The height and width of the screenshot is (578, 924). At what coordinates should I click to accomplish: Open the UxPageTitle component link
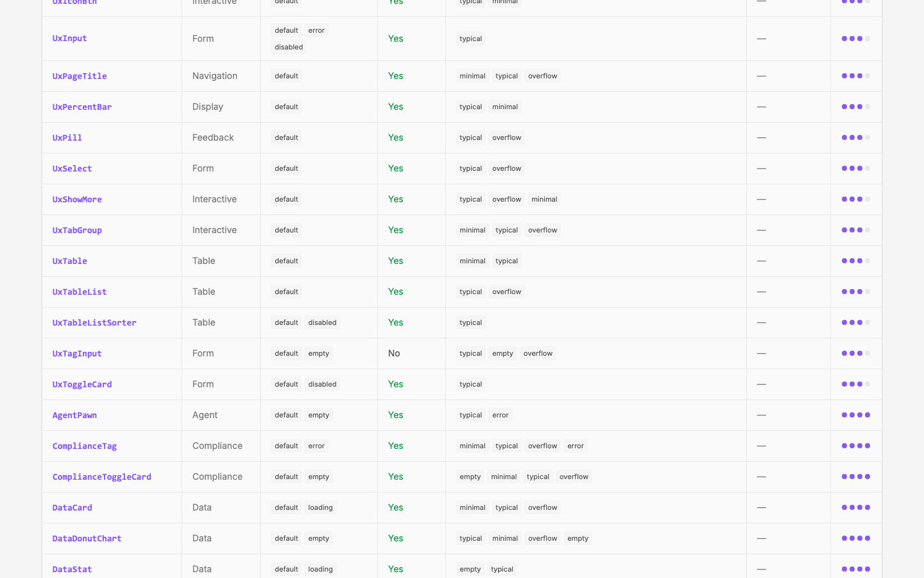pos(80,76)
